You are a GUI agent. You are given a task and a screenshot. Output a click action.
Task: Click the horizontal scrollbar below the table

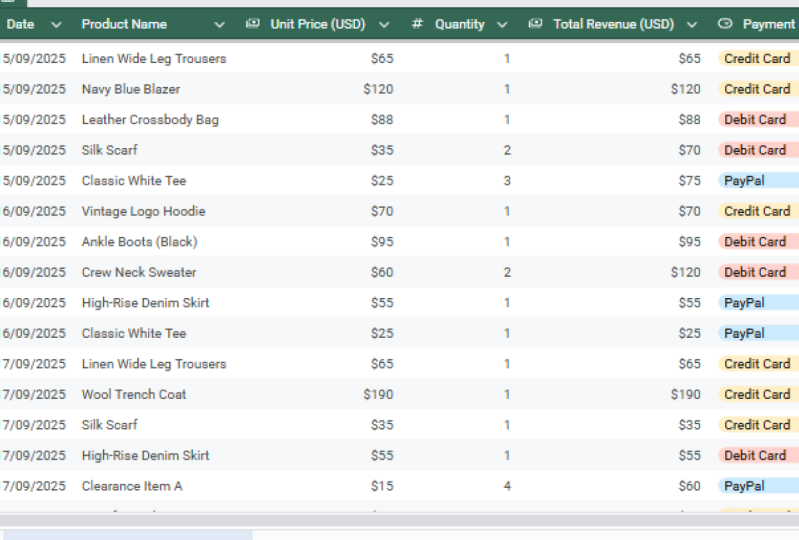[x=400, y=520]
